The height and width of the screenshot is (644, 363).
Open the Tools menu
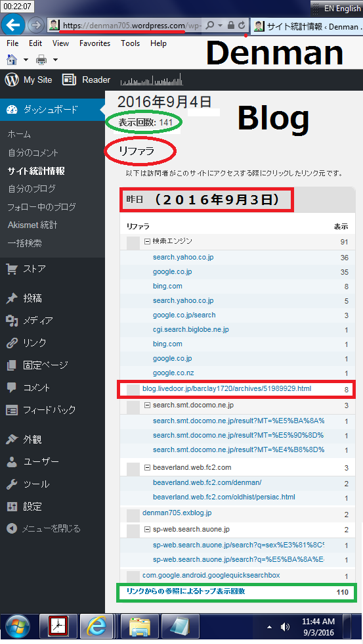[131, 43]
